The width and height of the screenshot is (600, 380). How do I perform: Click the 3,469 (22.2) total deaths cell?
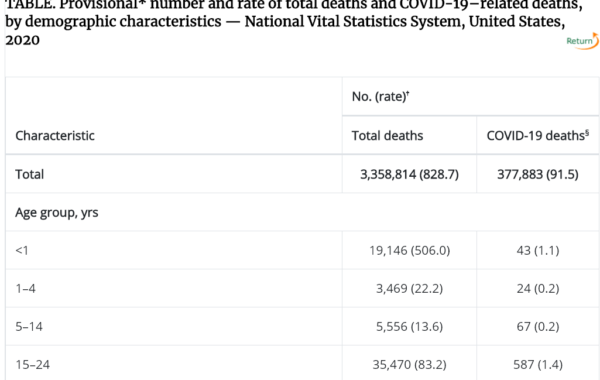click(x=409, y=288)
